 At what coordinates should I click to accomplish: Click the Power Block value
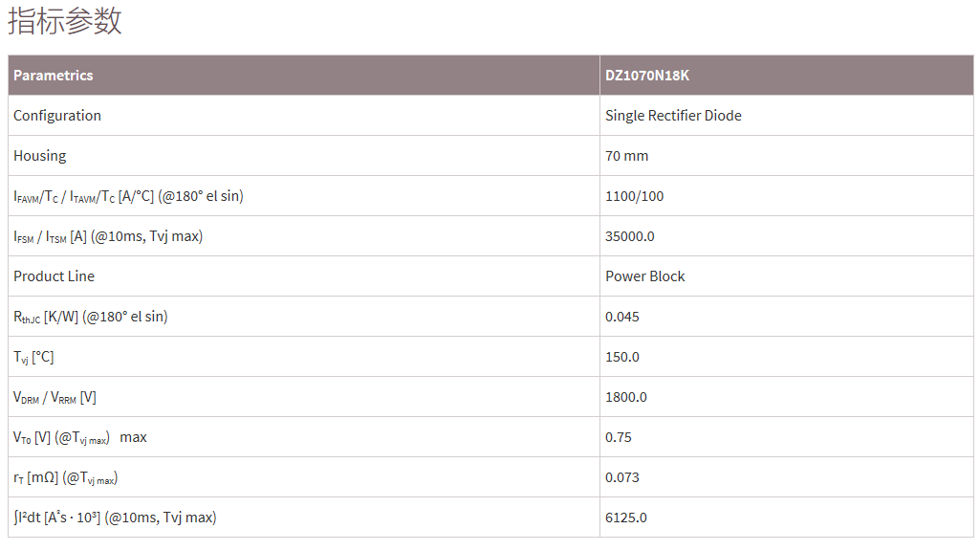(x=645, y=276)
